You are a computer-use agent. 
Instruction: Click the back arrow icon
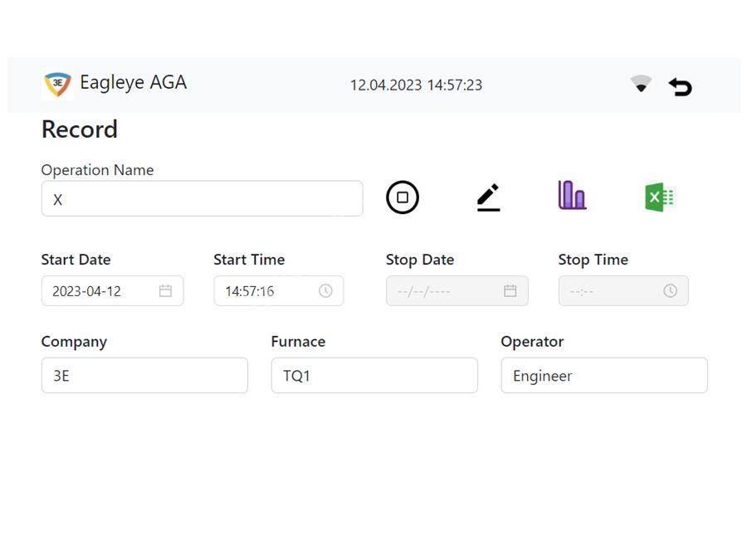(x=681, y=86)
